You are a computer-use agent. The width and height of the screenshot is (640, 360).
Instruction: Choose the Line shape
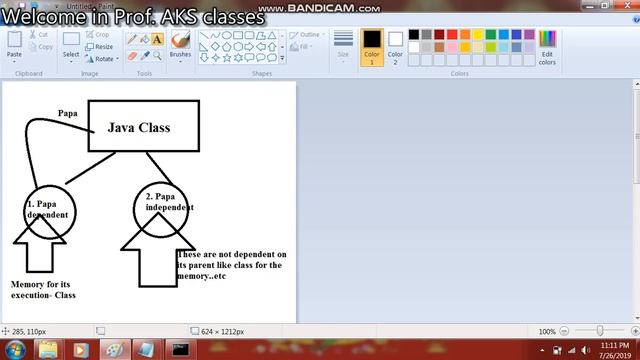(x=204, y=36)
